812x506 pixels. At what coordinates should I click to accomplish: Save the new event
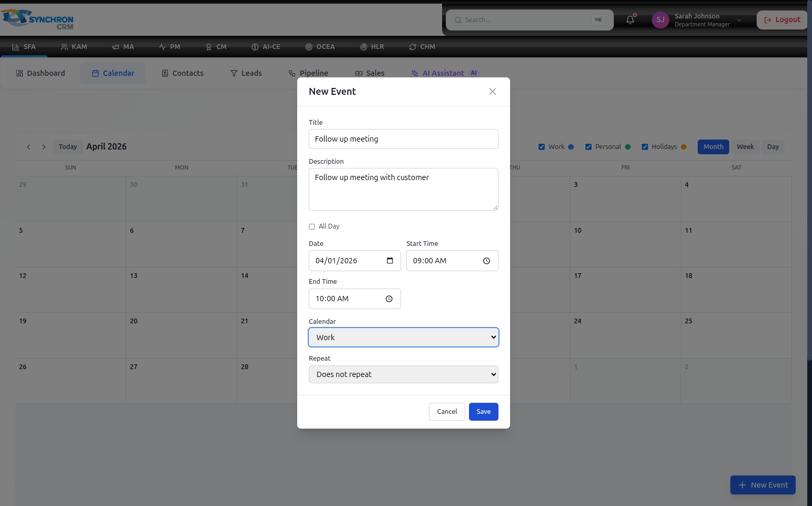point(484,412)
